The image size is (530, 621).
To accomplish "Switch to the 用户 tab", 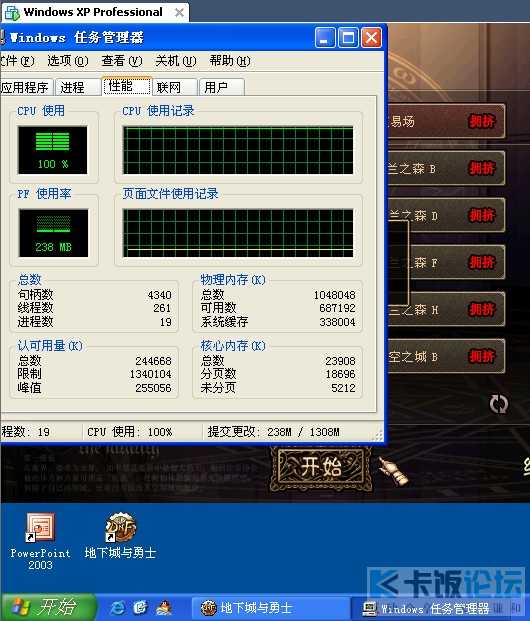I will click(221, 87).
